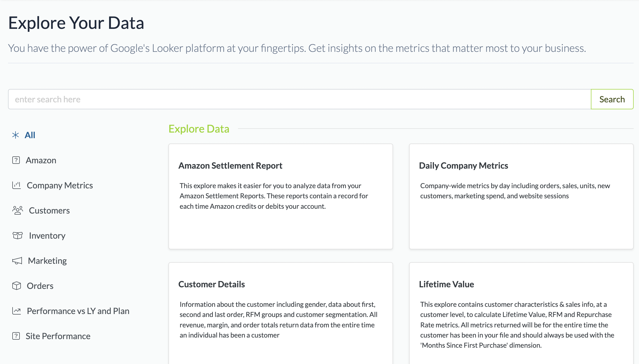Click the Customers people group icon
This screenshot has height=364, width=639.
pos(18,210)
